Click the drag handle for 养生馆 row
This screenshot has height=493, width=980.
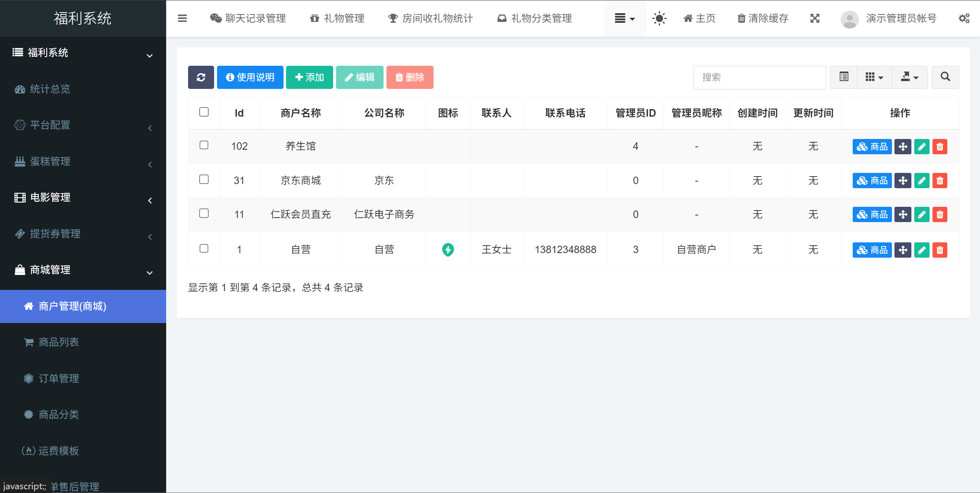coord(903,146)
